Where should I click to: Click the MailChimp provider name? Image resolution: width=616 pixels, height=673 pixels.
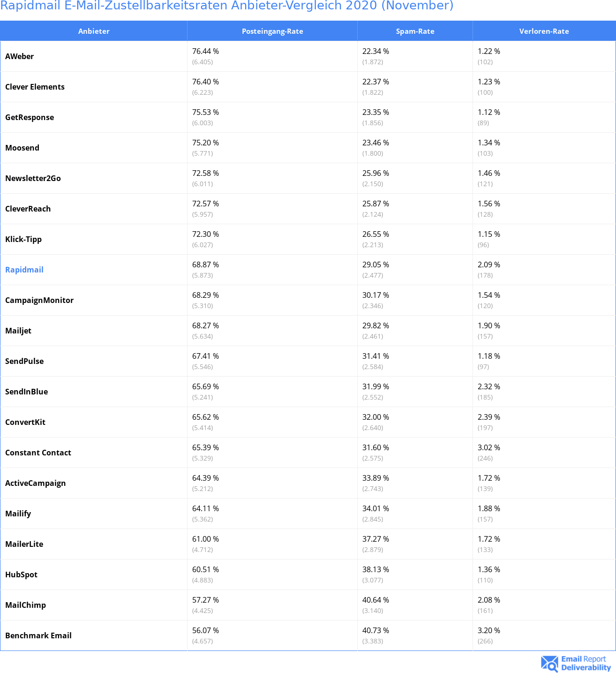(26, 605)
